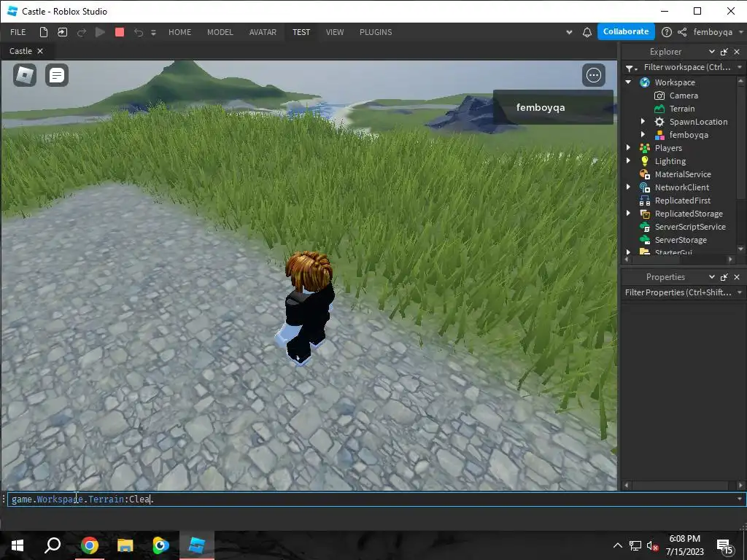Image resolution: width=747 pixels, height=560 pixels.
Task: Open quick access toolbar dropdown
Action: click(153, 32)
